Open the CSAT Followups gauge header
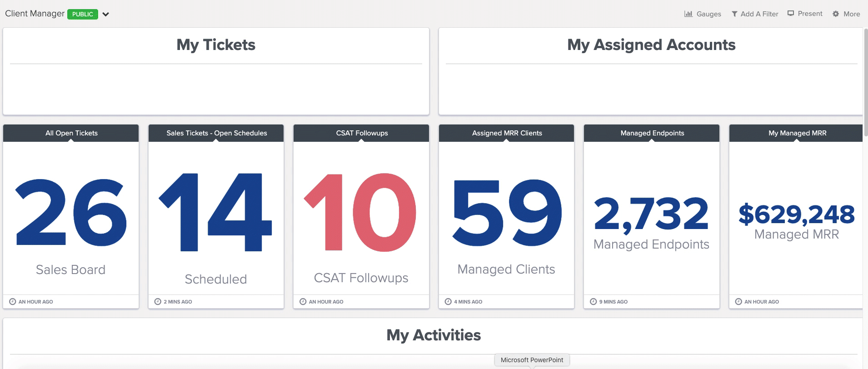Screen dimensions: 868x369 (361, 133)
